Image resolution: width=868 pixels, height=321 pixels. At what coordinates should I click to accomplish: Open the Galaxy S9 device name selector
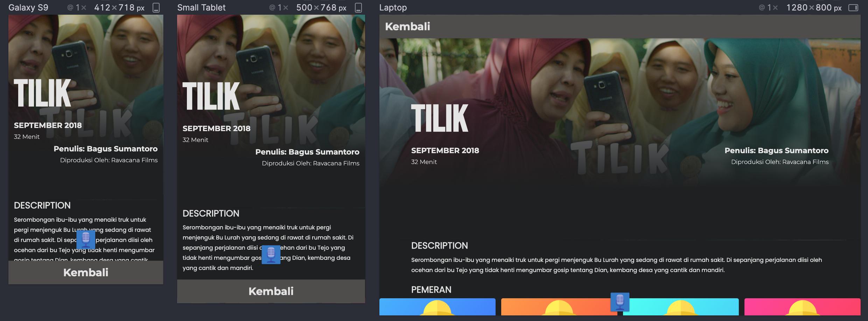(28, 8)
